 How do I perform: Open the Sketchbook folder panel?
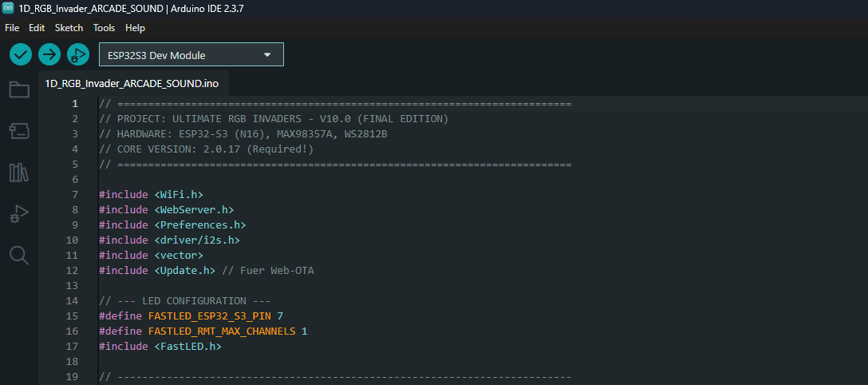(x=19, y=89)
